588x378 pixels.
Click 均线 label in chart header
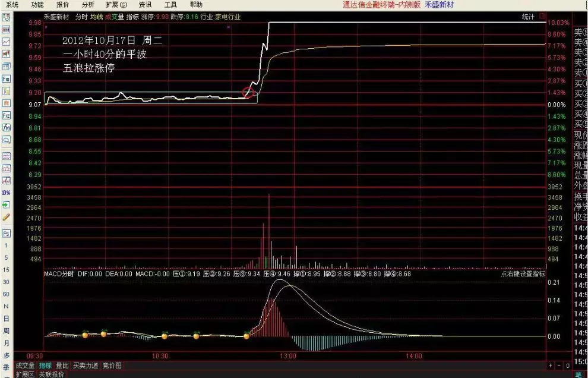tap(96, 17)
